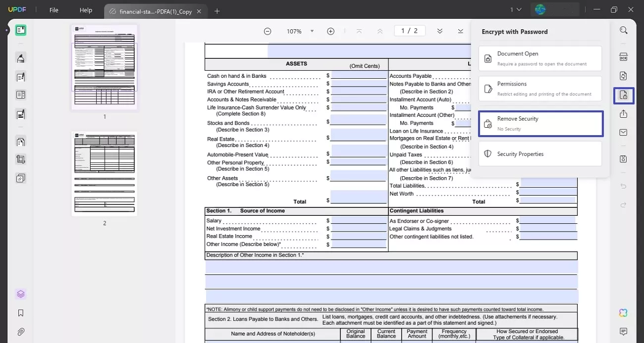
Task: Click the share file icon
Action: pos(623,114)
